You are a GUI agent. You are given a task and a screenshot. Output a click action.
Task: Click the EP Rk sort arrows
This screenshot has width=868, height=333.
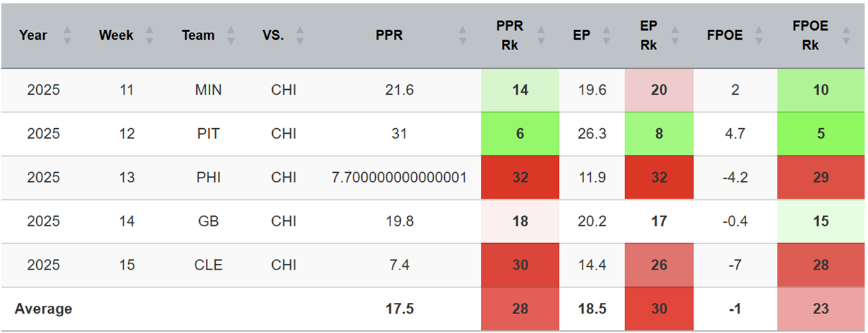pos(679,36)
